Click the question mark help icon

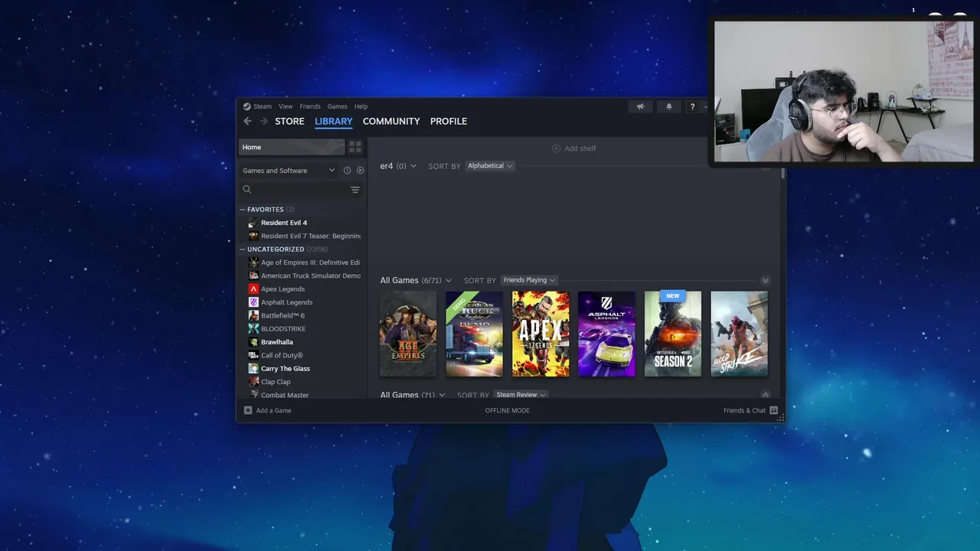click(x=692, y=106)
